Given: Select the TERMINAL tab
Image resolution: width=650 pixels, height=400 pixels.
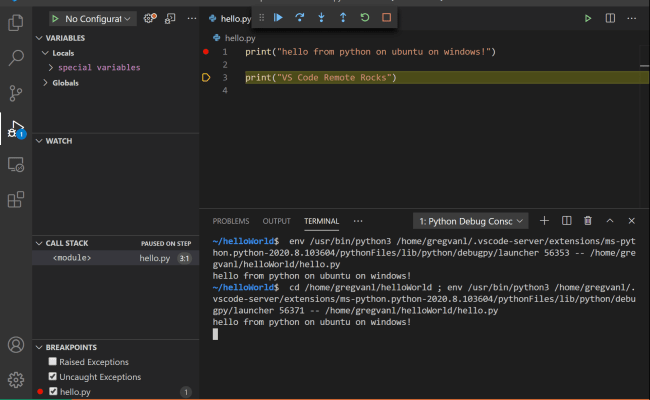Looking at the screenshot, I should [322, 221].
